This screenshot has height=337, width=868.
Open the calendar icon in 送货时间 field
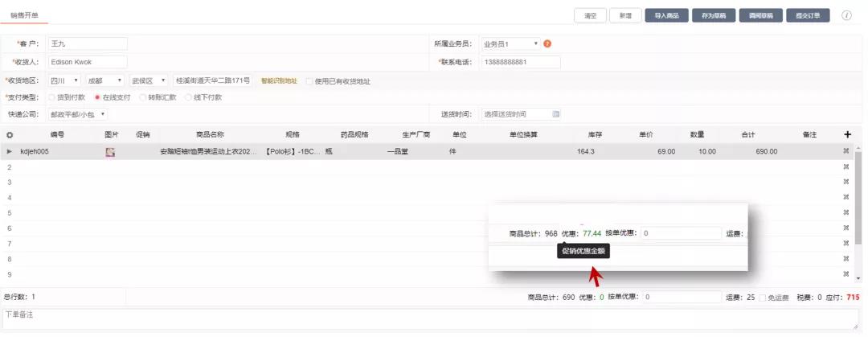point(555,114)
